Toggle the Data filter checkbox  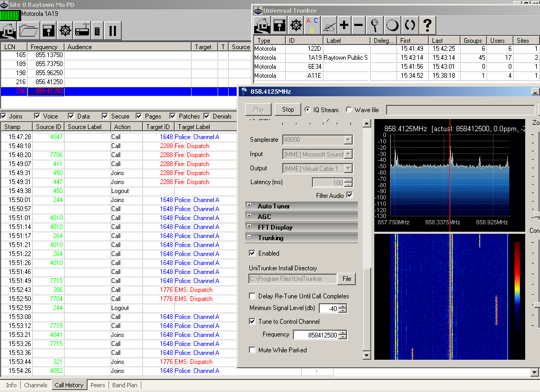click(x=71, y=116)
